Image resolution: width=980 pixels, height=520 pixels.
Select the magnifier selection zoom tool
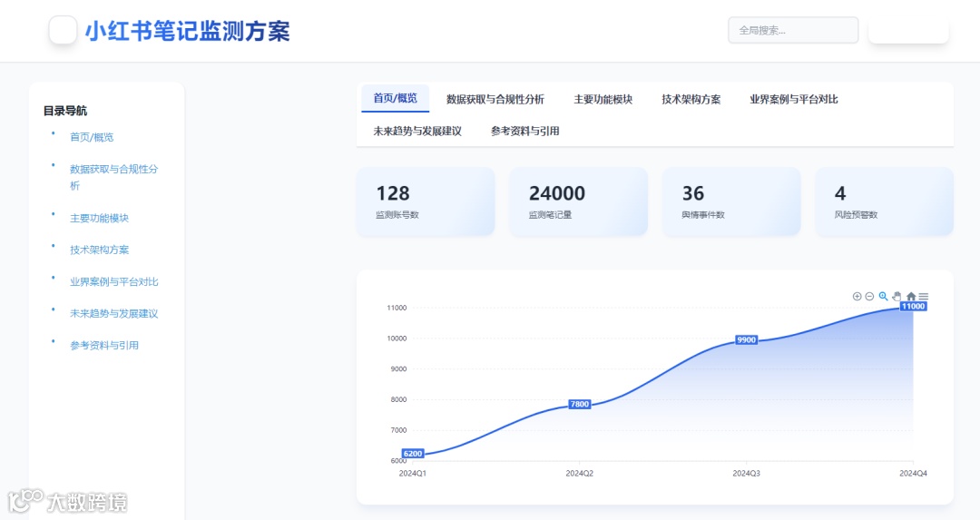[883, 296]
